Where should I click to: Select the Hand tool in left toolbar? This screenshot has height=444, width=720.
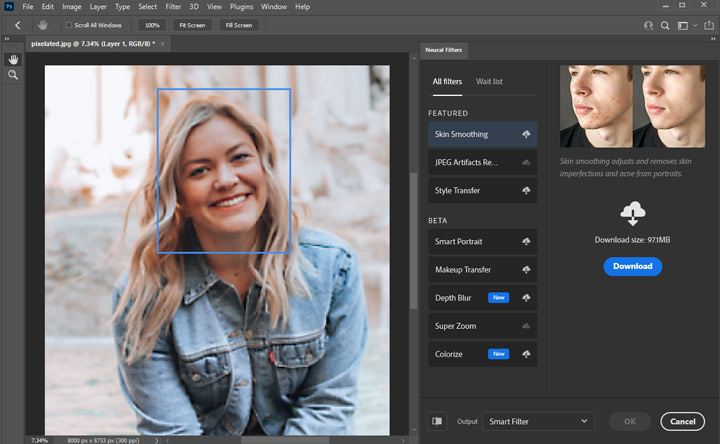click(x=13, y=59)
